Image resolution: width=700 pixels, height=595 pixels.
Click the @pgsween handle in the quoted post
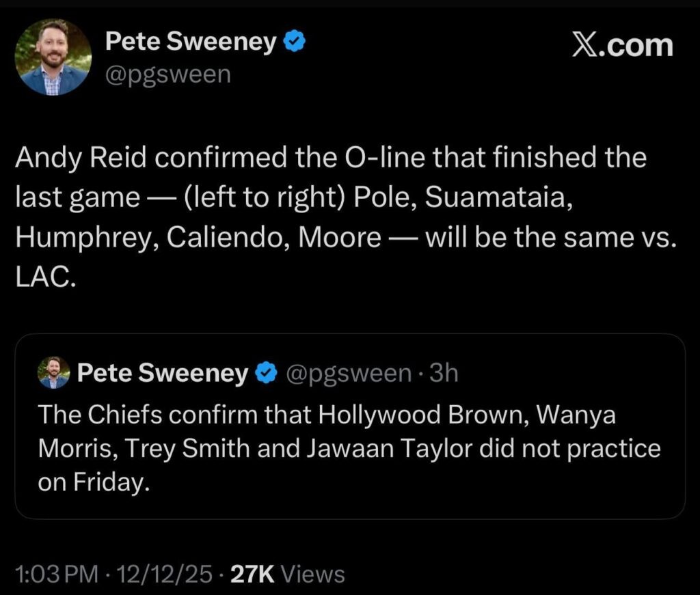(x=347, y=373)
